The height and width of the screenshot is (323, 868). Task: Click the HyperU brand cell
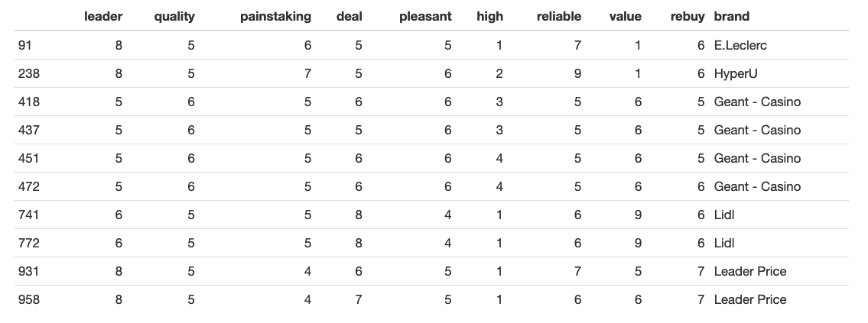(736, 73)
